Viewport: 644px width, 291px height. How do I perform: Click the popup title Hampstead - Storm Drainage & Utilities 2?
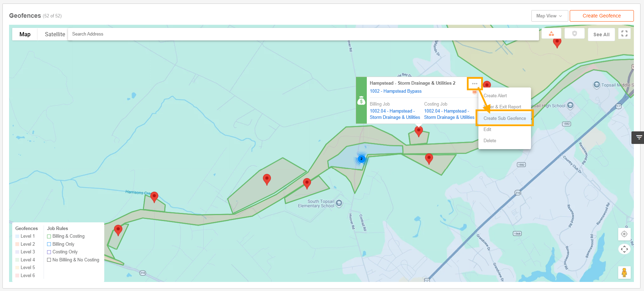(x=412, y=83)
